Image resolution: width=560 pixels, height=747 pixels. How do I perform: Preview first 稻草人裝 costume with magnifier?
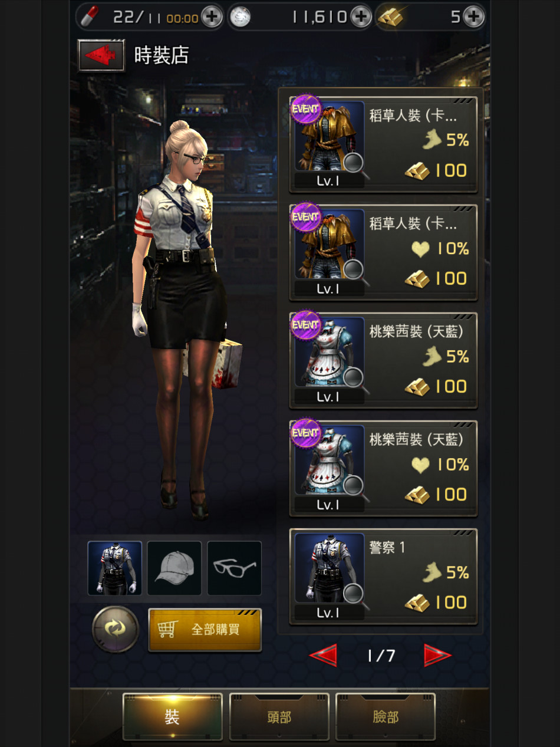354,163
